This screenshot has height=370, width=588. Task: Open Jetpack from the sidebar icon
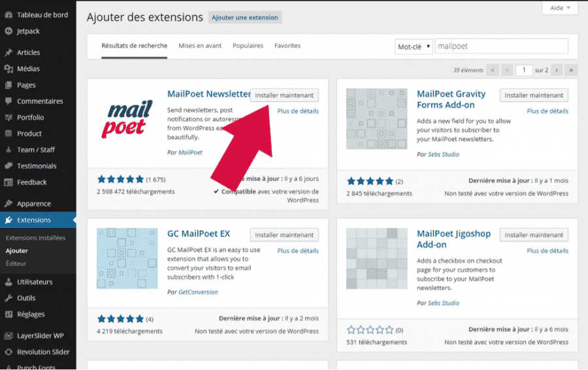coord(8,31)
